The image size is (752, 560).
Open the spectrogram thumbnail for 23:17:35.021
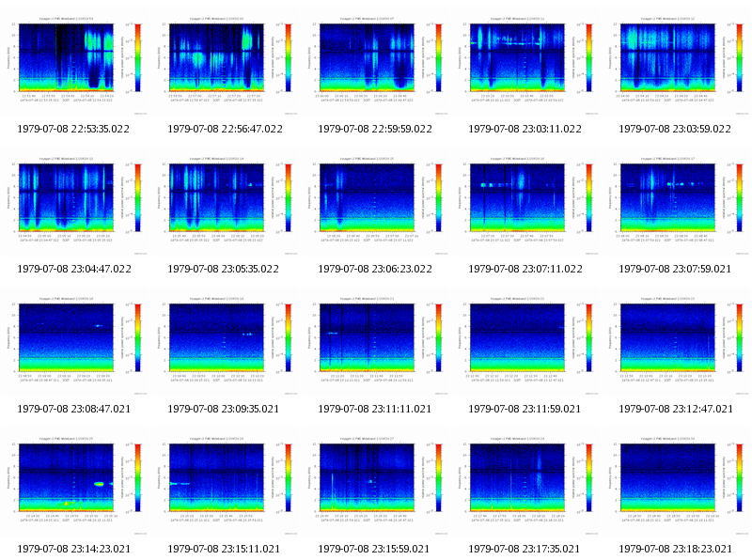click(525, 482)
